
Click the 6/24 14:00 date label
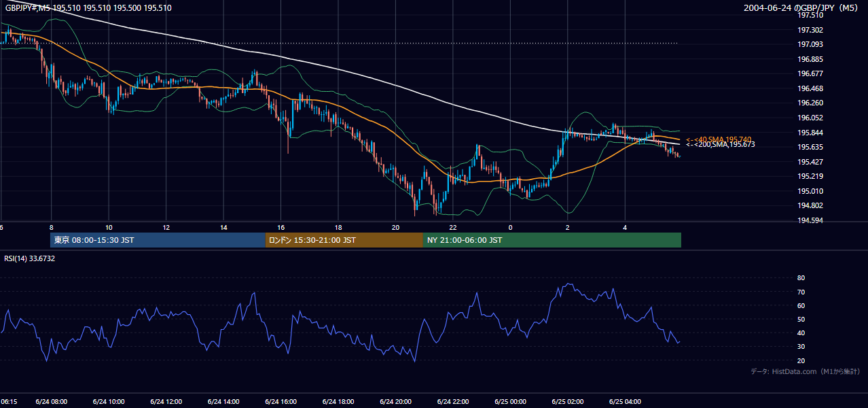coord(223,401)
